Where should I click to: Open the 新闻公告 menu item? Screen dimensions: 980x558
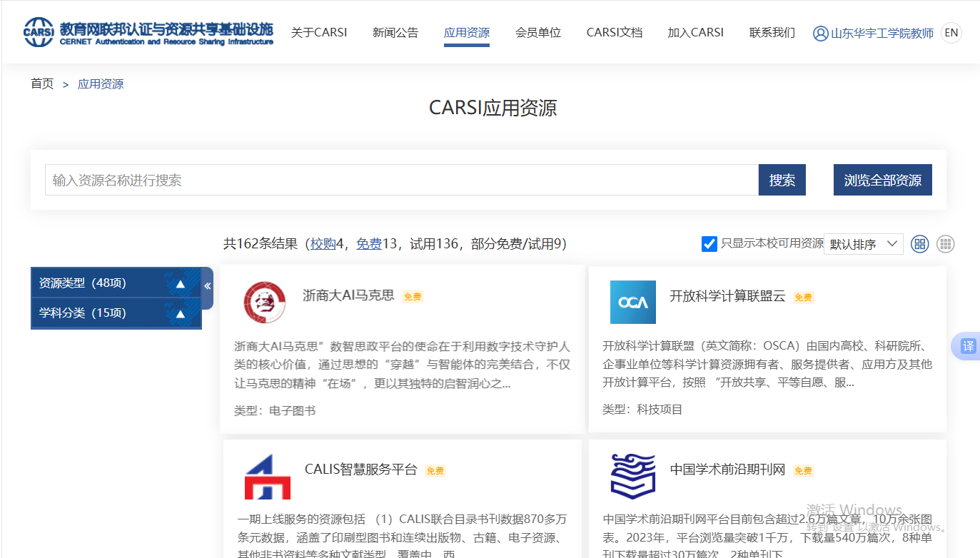point(395,33)
